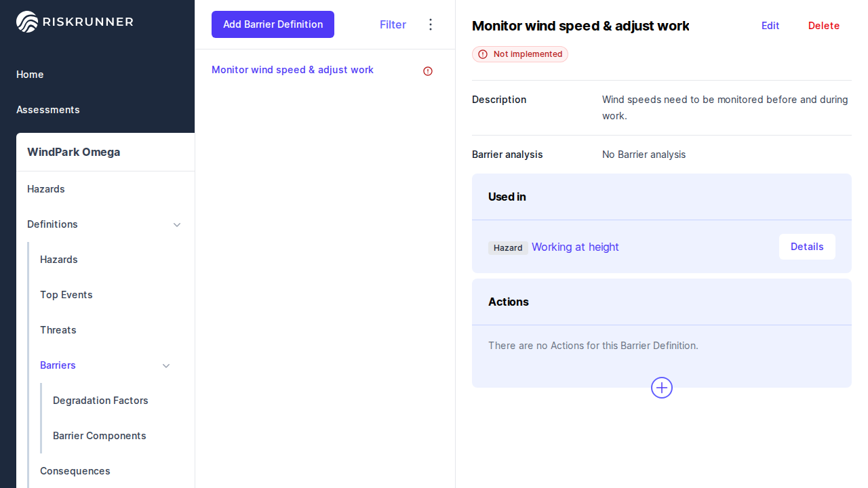Open Degradation Factors in sidebar
The height and width of the screenshot is (488, 868).
[100, 401]
